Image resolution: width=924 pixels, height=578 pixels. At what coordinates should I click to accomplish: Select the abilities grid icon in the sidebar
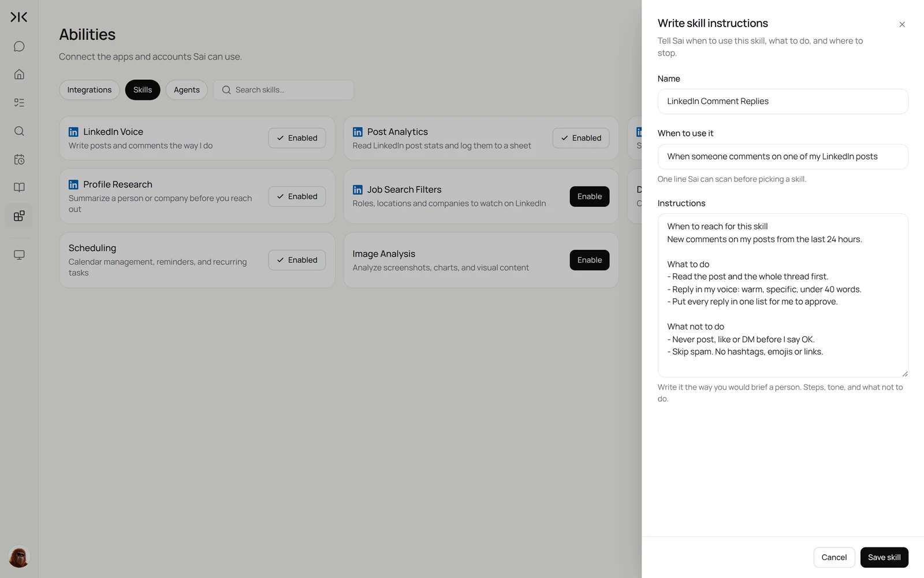coord(19,216)
